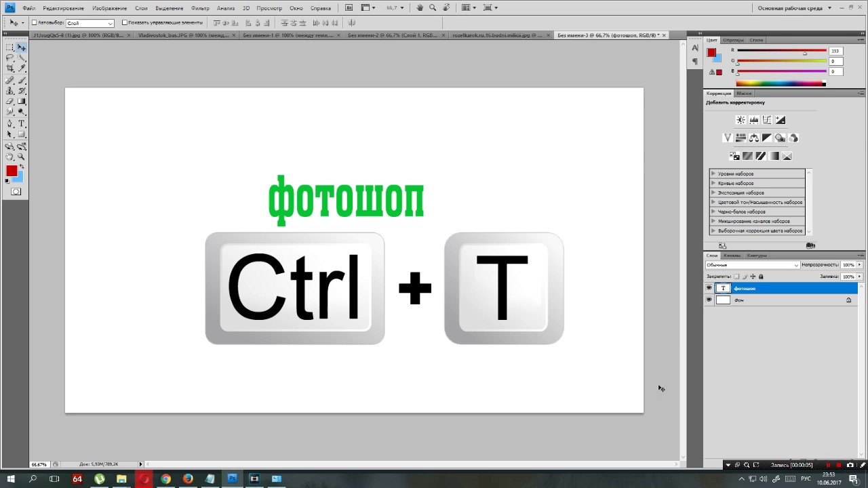Select the Lasso tool
The image size is (868, 488).
pos(10,58)
